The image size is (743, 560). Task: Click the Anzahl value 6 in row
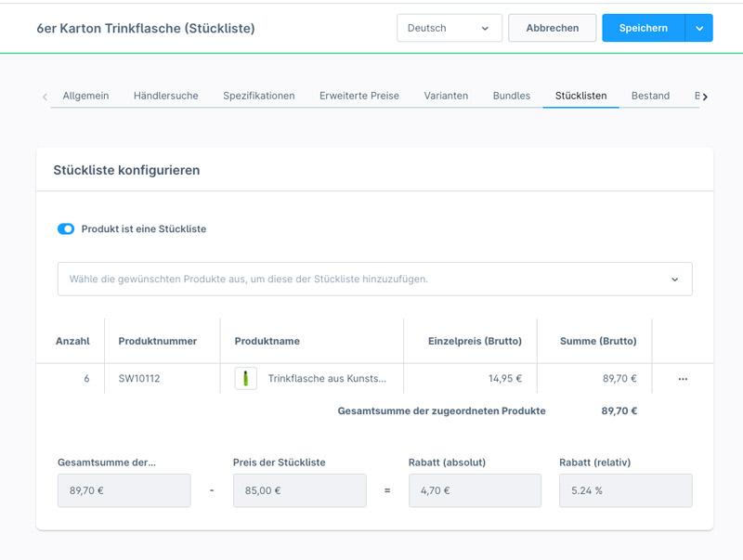coord(86,379)
